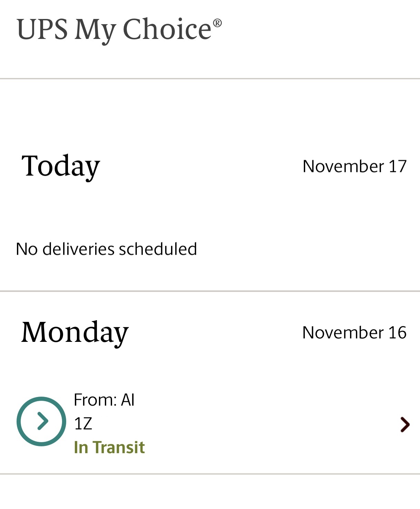The height and width of the screenshot is (509, 420).
Task: Tap the word Transit in package status
Action: [x=119, y=447]
